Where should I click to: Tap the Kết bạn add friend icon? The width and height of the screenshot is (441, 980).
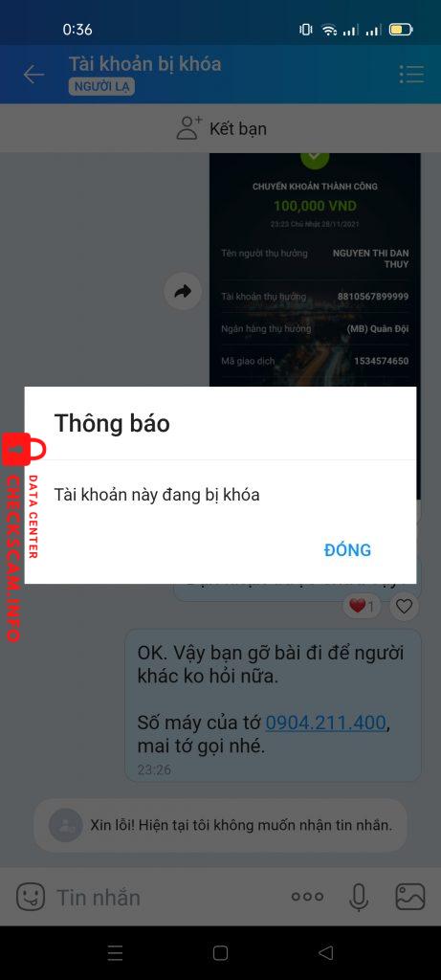tap(189, 128)
